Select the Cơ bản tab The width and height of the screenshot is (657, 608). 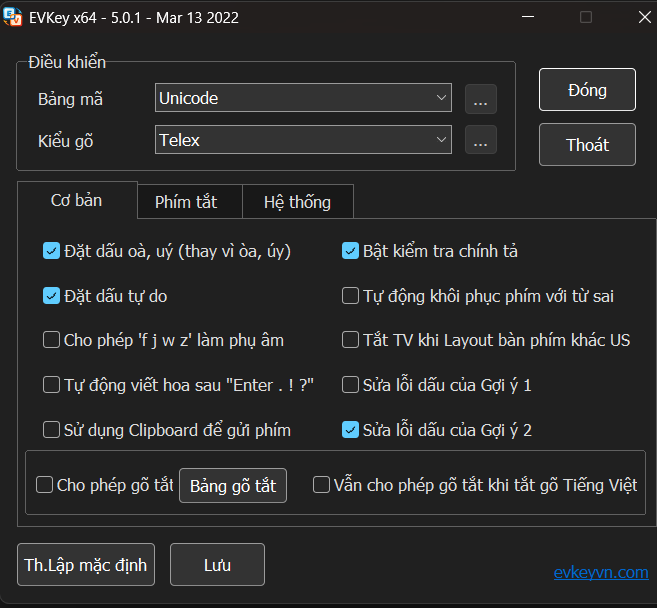coord(77,200)
